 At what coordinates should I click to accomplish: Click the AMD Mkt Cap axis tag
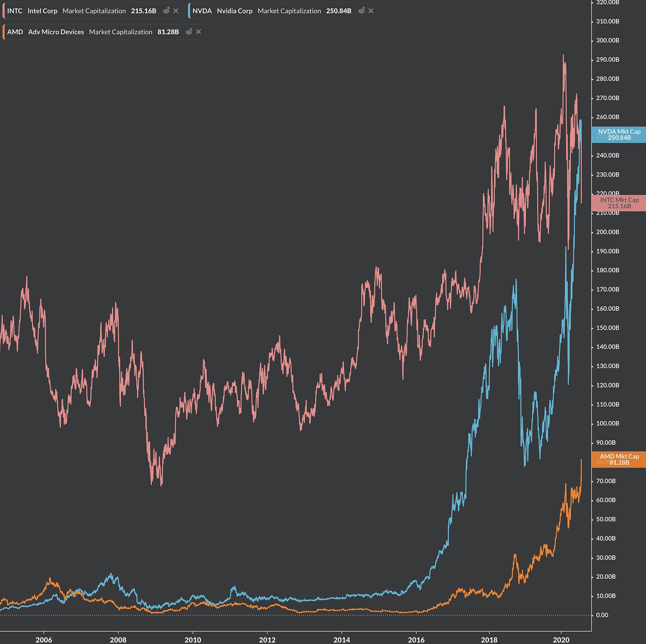[619, 459]
